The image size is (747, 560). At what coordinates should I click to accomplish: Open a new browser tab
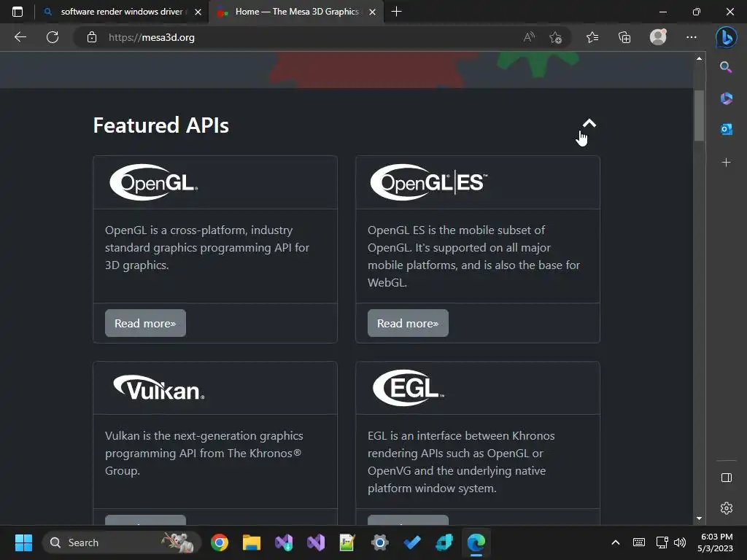[x=396, y=12]
